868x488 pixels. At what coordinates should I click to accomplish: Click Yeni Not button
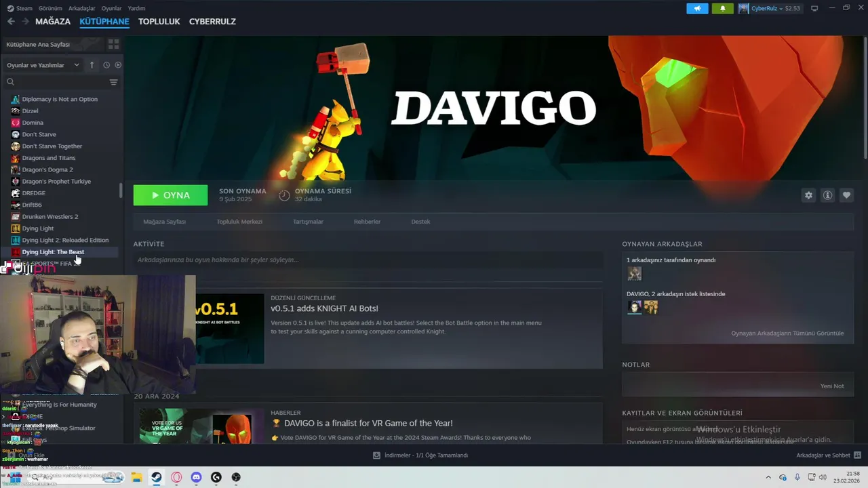(x=832, y=386)
